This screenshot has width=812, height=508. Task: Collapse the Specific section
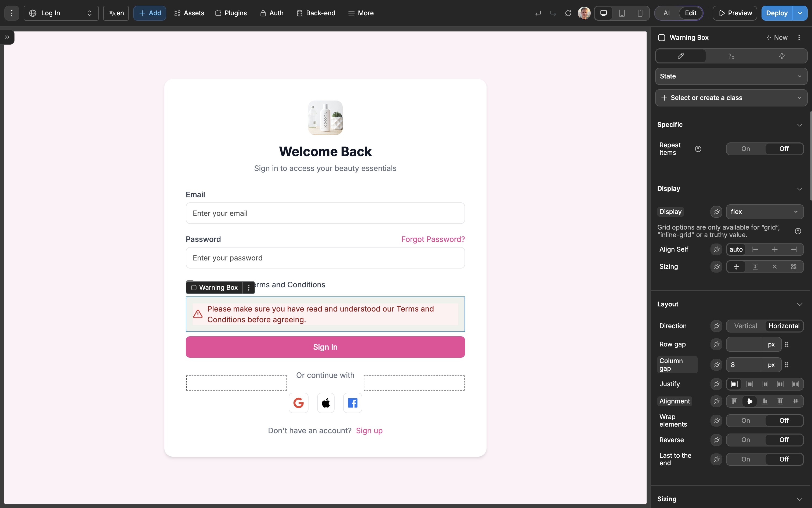coord(799,125)
